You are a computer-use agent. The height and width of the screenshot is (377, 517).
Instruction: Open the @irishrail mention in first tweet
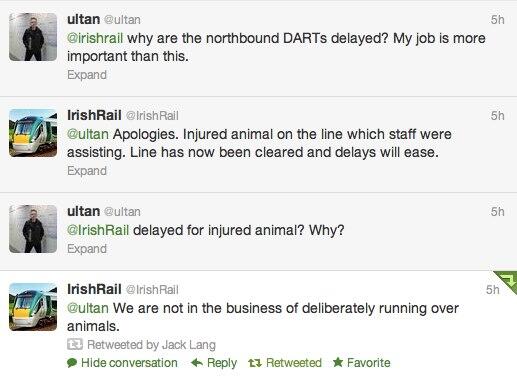[95, 38]
